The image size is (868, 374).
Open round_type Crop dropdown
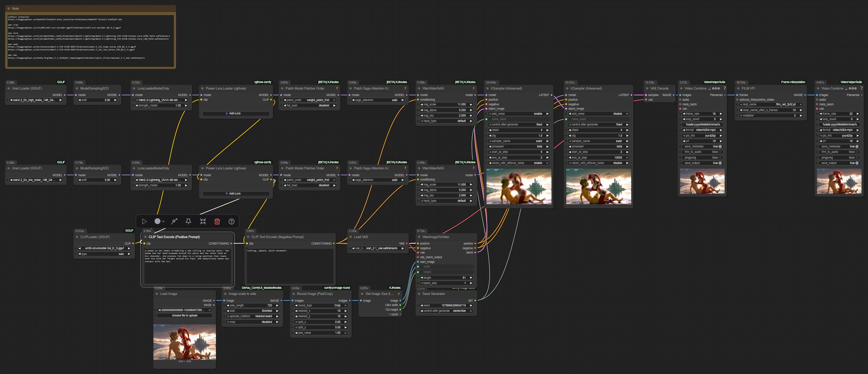[321, 305]
